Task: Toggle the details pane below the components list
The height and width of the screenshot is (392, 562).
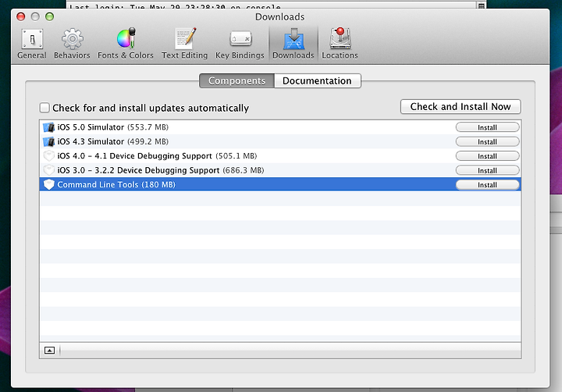Action: [x=49, y=351]
